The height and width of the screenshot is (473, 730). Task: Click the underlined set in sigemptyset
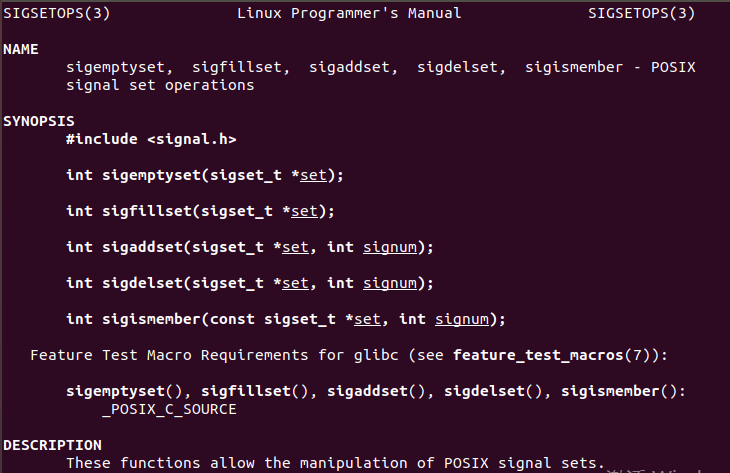point(313,176)
